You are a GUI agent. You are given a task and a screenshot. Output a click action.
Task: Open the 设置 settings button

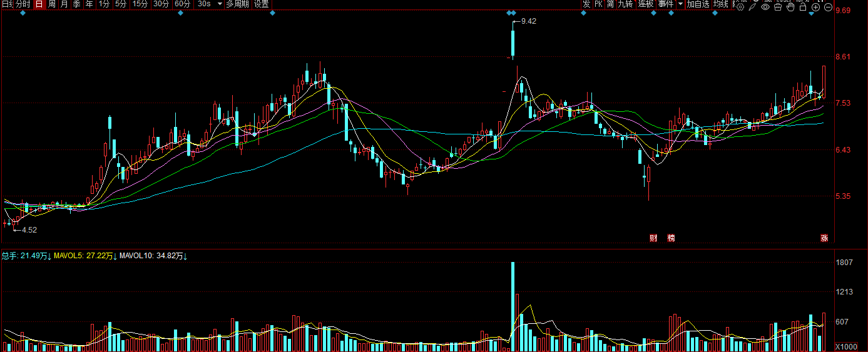coord(262,4)
